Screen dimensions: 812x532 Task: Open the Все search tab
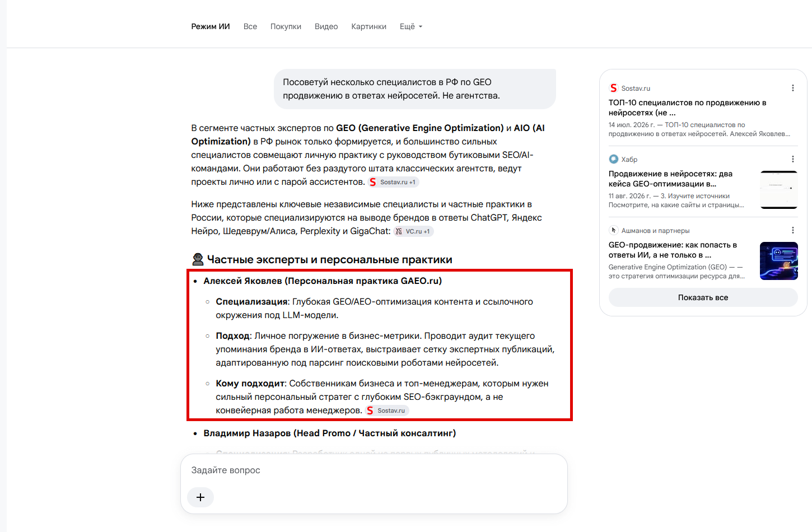click(x=250, y=26)
